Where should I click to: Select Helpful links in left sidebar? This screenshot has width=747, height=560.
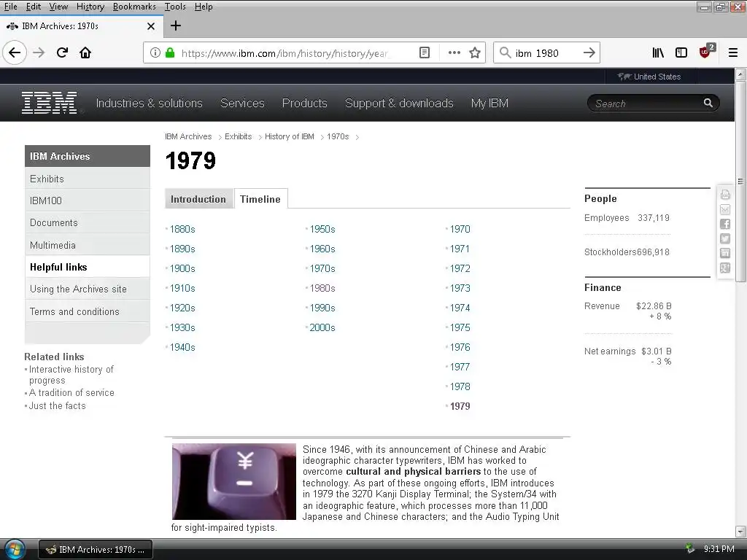88,267
